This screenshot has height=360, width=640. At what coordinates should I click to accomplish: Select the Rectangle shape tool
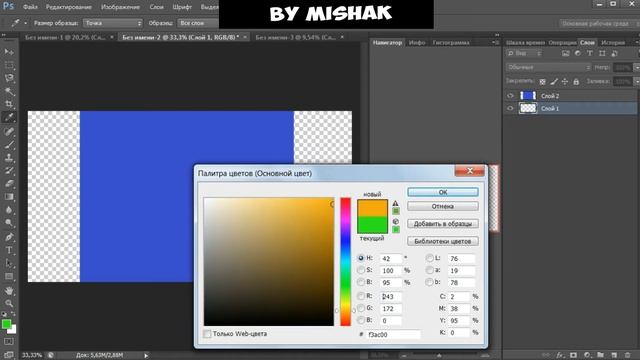(x=9, y=276)
